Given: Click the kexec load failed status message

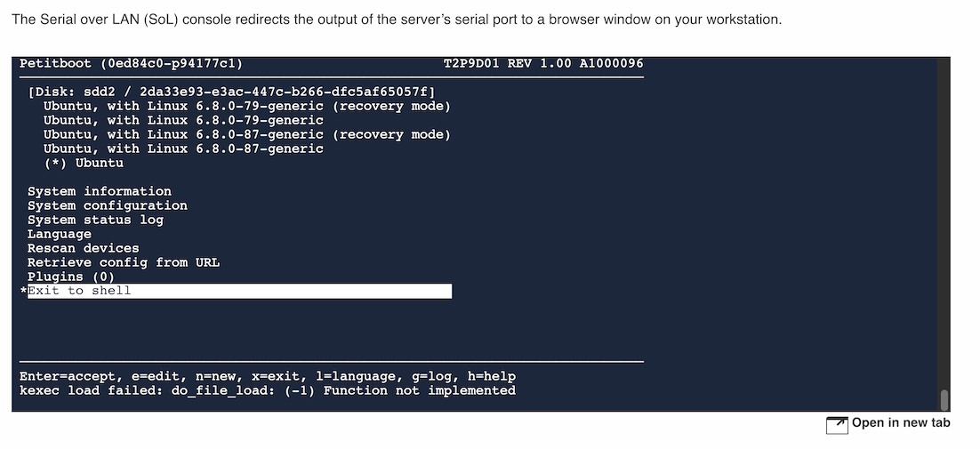Looking at the screenshot, I should 267,390.
